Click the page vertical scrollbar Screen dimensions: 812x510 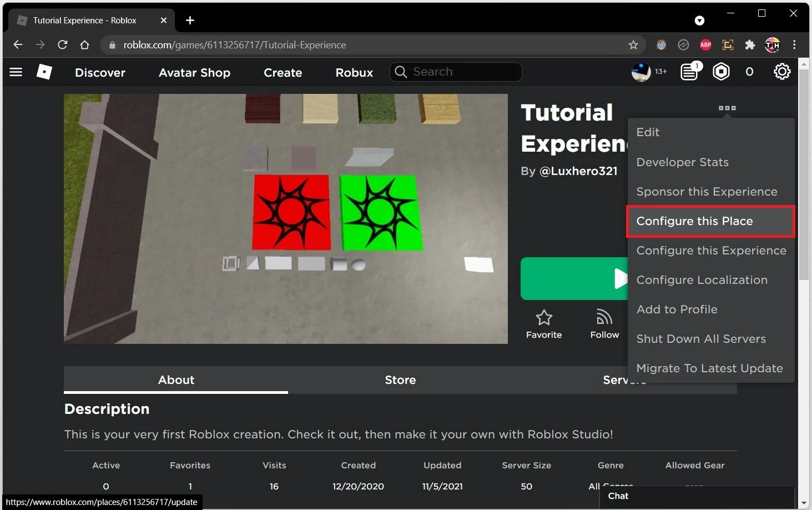[803, 174]
